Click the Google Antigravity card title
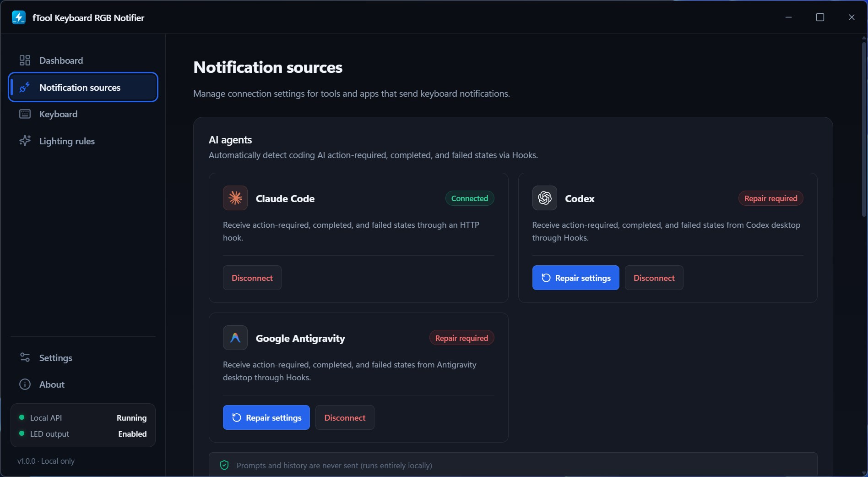Image resolution: width=868 pixels, height=477 pixels. coord(300,338)
